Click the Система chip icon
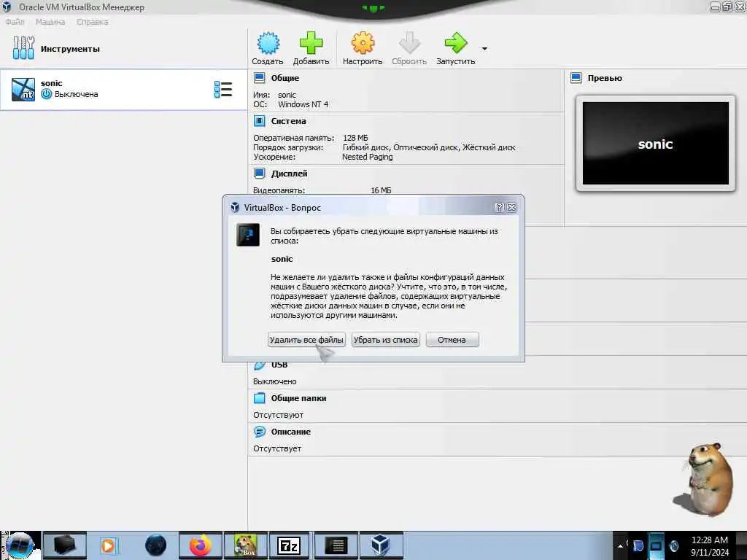The width and height of the screenshot is (747, 560). coord(259,121)
